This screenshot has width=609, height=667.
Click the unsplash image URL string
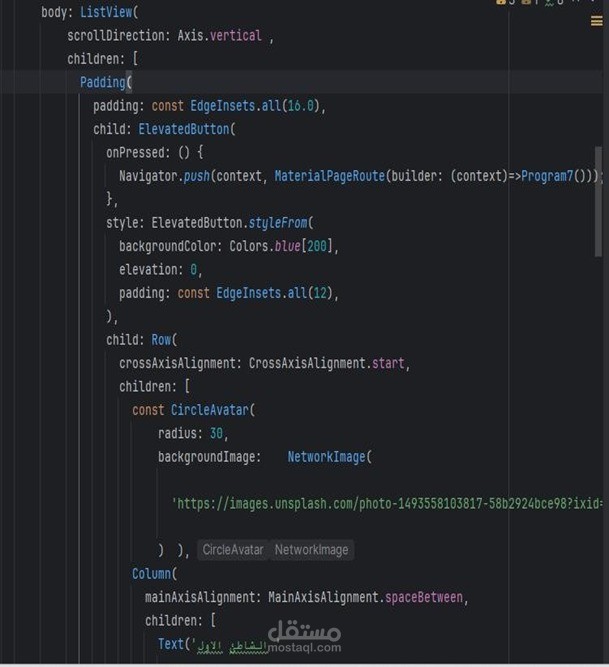click(x=387, y=504)
